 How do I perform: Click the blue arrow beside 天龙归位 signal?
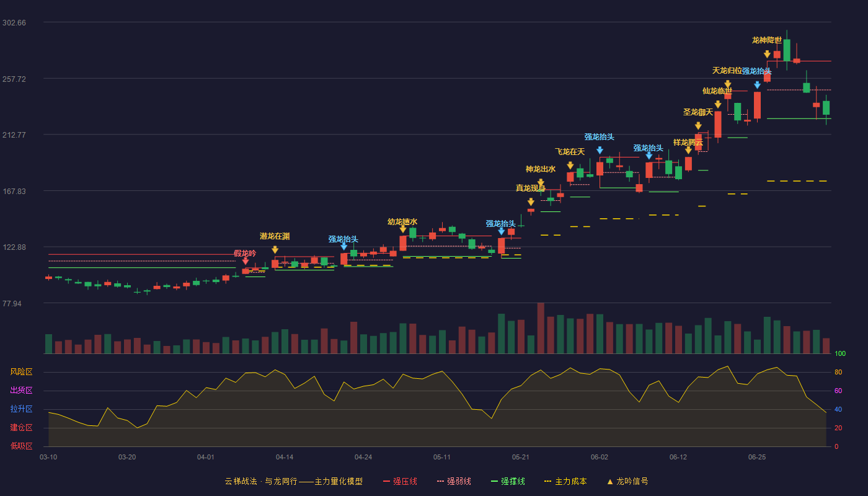(x=757, y=85)
